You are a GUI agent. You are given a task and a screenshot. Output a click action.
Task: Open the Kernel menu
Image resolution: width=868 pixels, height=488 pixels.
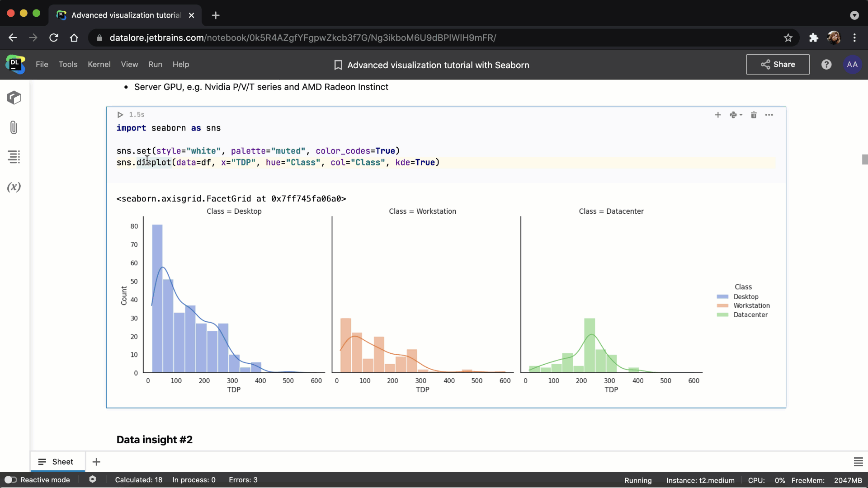click(x=99, y=65)
